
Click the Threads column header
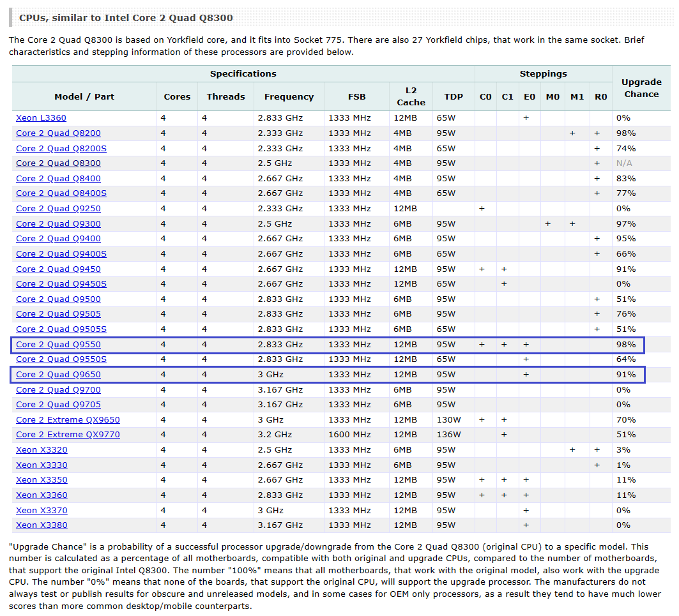[225, 96]
